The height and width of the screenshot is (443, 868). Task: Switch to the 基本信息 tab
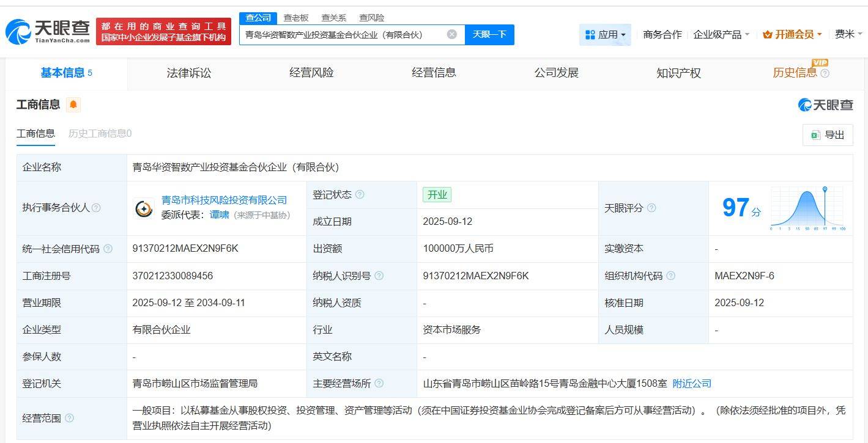[66, 73]
